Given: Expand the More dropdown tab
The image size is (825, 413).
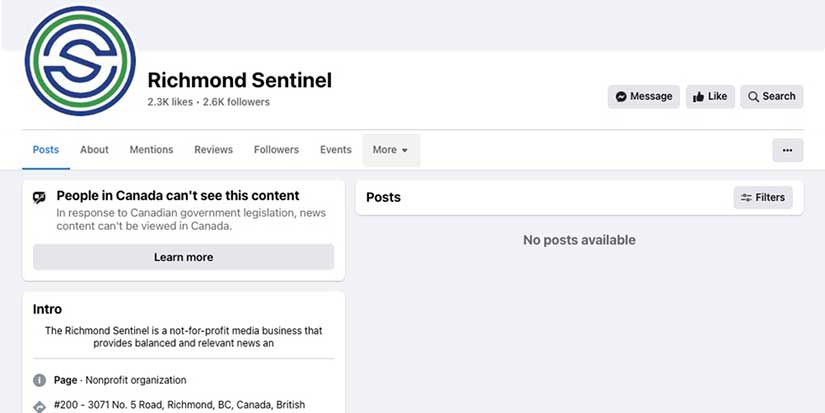Looking at the screenshot, I should [391, 150].
